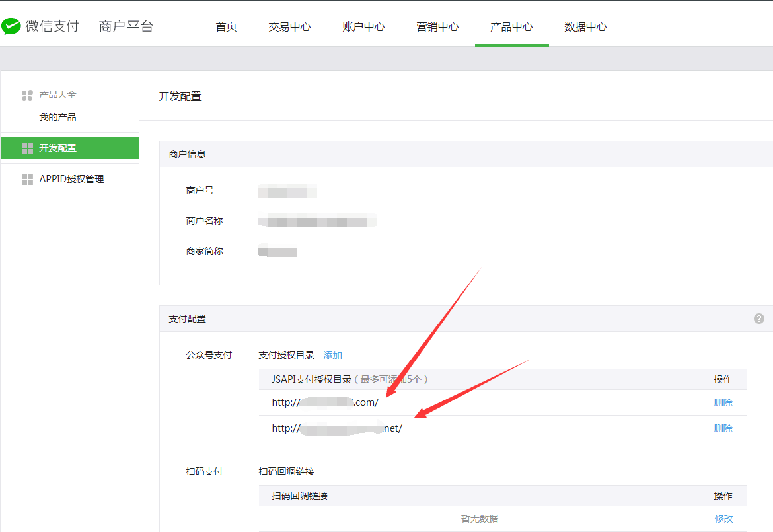Click the 产品大全 sidebar heading
The image size is (773, 532).
coord(57,95)
